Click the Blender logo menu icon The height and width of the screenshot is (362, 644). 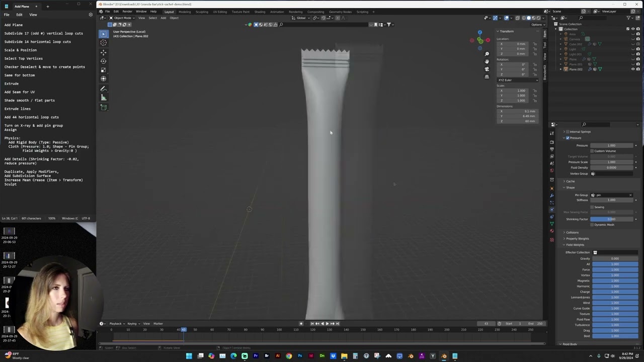point(101,11)
